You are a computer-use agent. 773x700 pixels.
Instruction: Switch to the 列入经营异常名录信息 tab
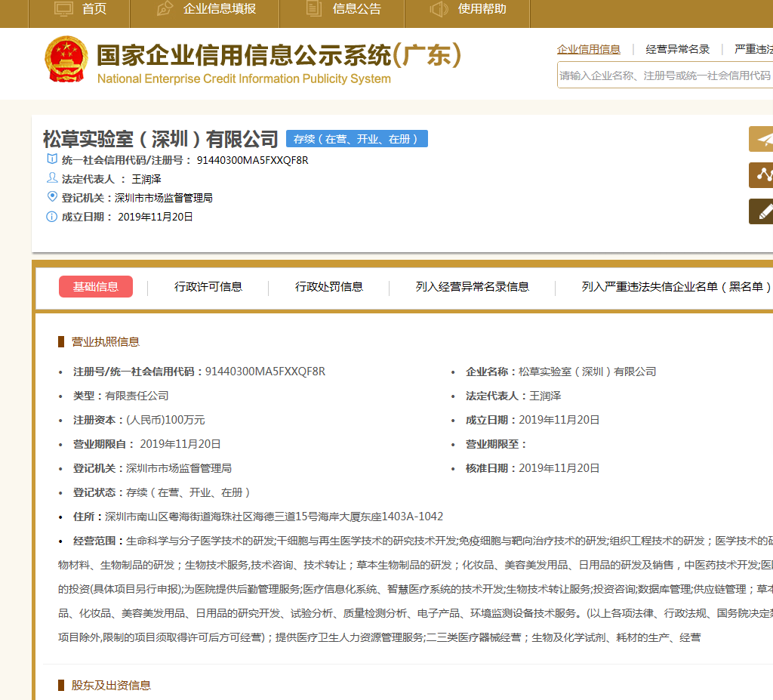(473, 287)
